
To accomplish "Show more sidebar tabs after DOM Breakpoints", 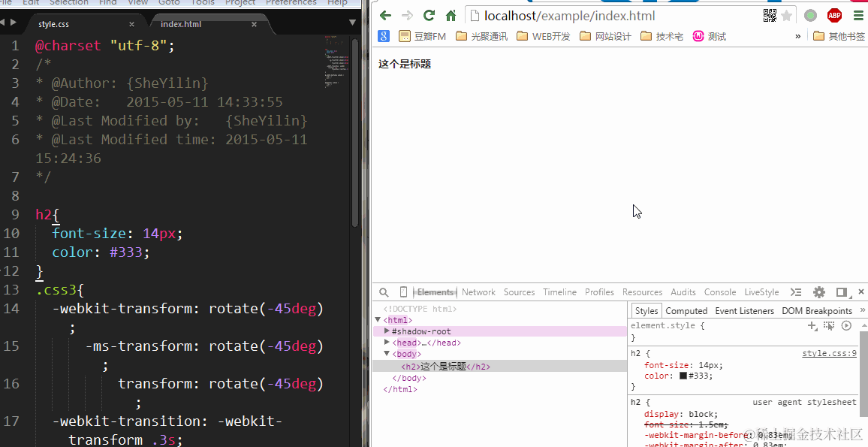I will pos(863,310).
